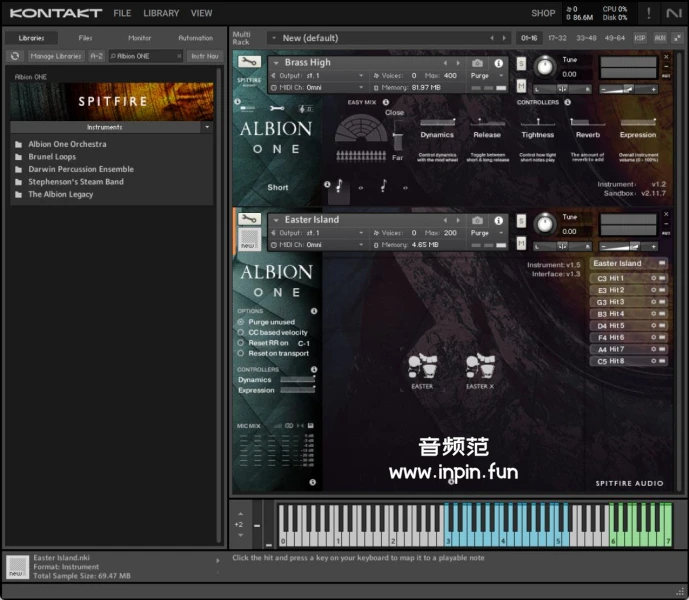Image resolution: width=689 pixels, height=600 pixels.
Task: Enable the CC based velocity option
Action: (241, 332)
